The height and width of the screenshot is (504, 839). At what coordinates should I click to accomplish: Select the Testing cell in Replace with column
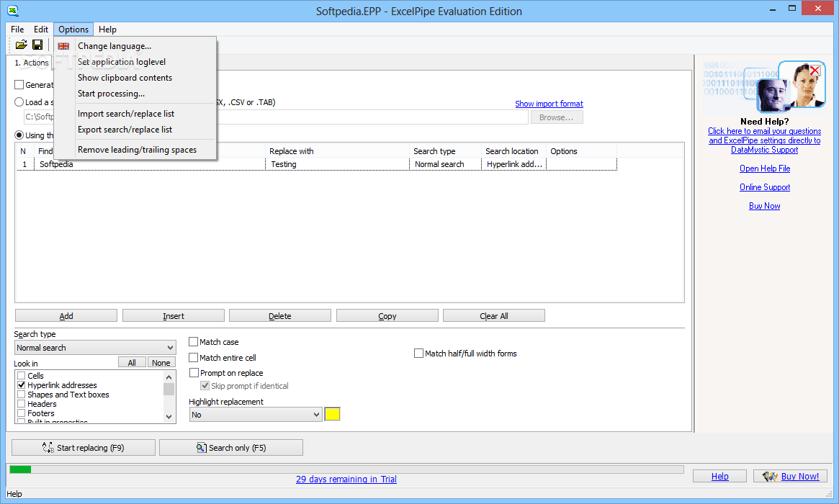point(337,164)
